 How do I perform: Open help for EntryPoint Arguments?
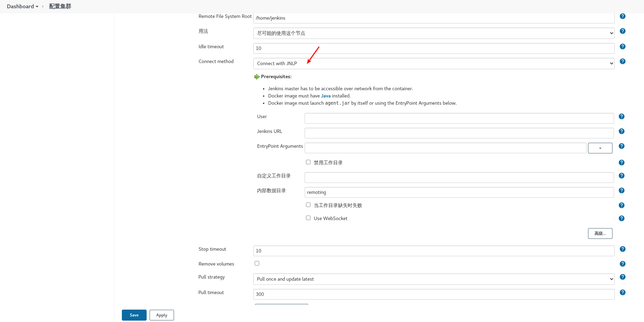[621, 146]
